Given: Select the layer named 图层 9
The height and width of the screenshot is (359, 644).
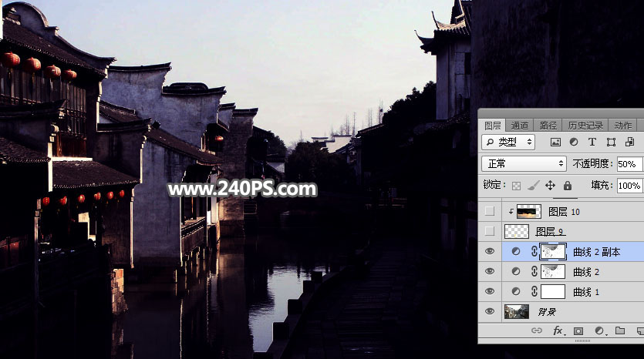Looking at the screenshot, I should (x=551, y=232).
